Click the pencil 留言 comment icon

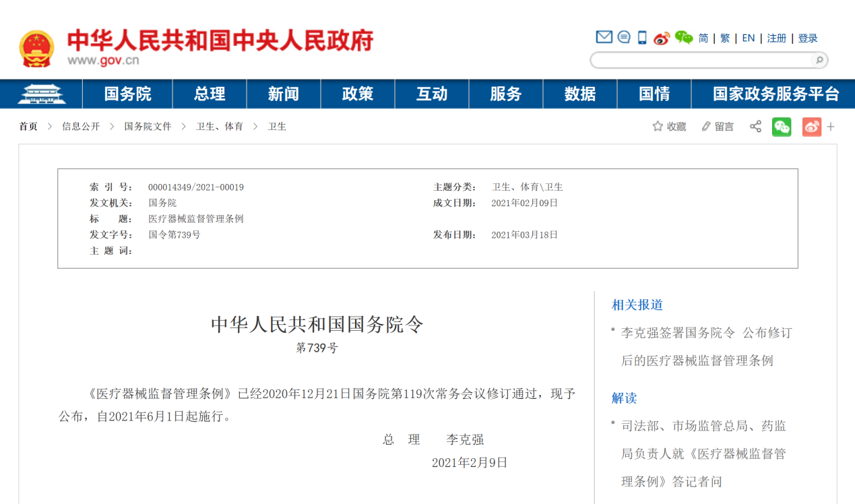click(706, 127)
